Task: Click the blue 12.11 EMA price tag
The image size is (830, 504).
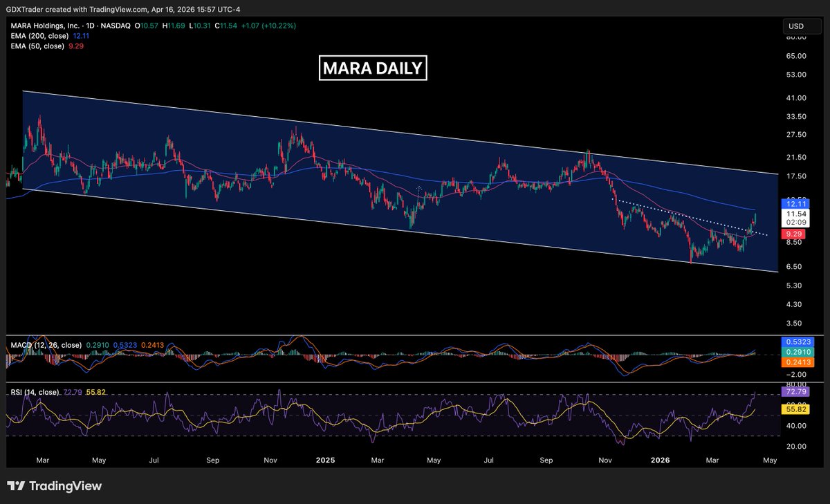Action: (794, 204)
